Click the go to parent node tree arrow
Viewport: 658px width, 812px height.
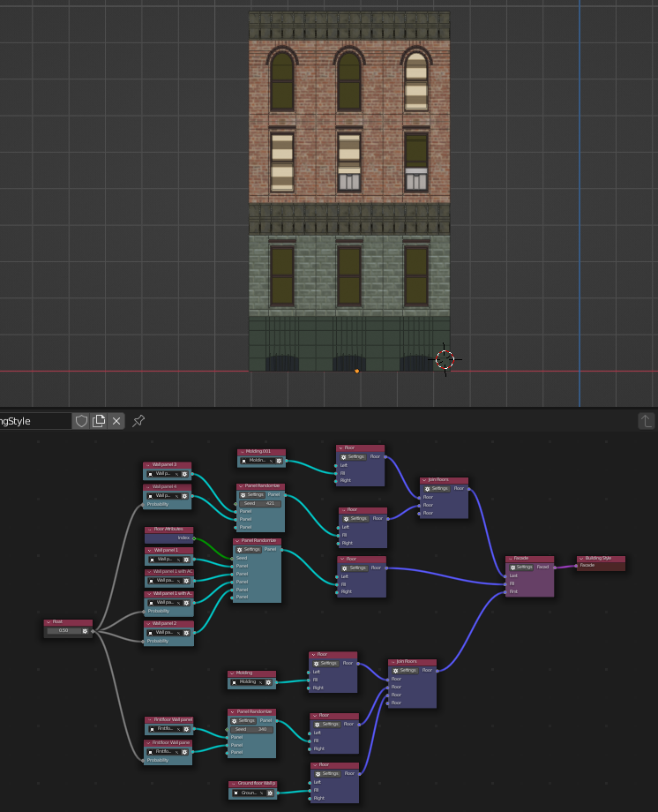[647, 421]
